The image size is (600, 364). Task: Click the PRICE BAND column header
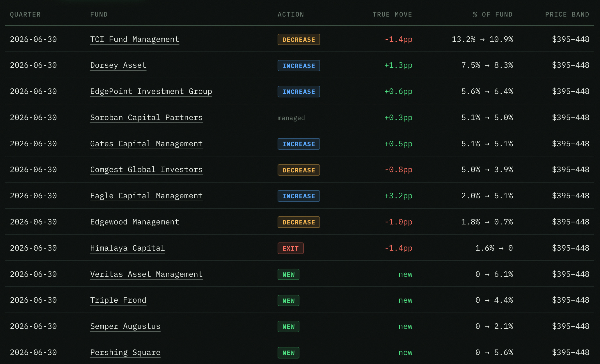click(567, 15)
